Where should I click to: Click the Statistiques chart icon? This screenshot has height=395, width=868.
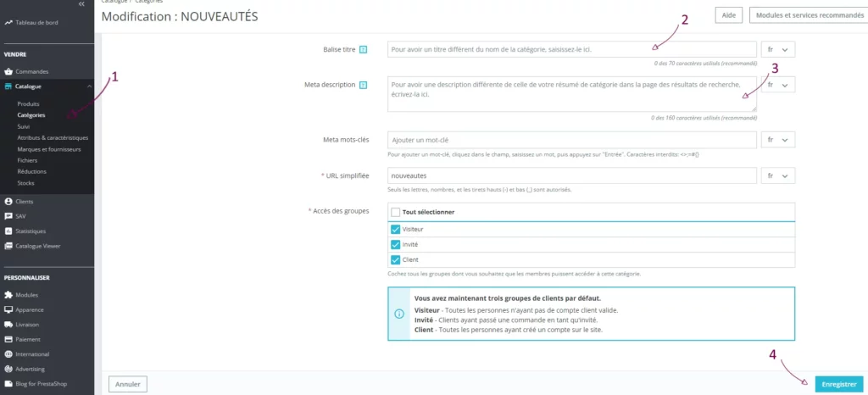click(8, 231)
